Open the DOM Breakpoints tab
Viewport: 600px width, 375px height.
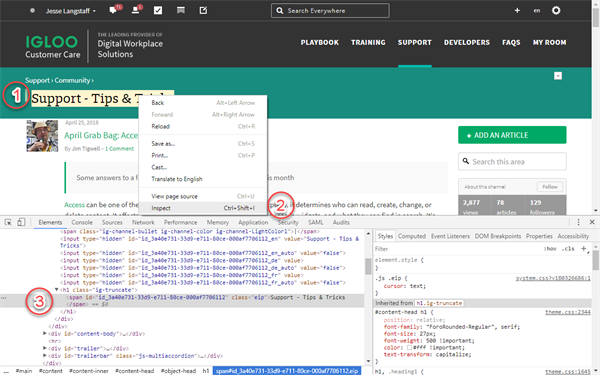coord(498,236)
